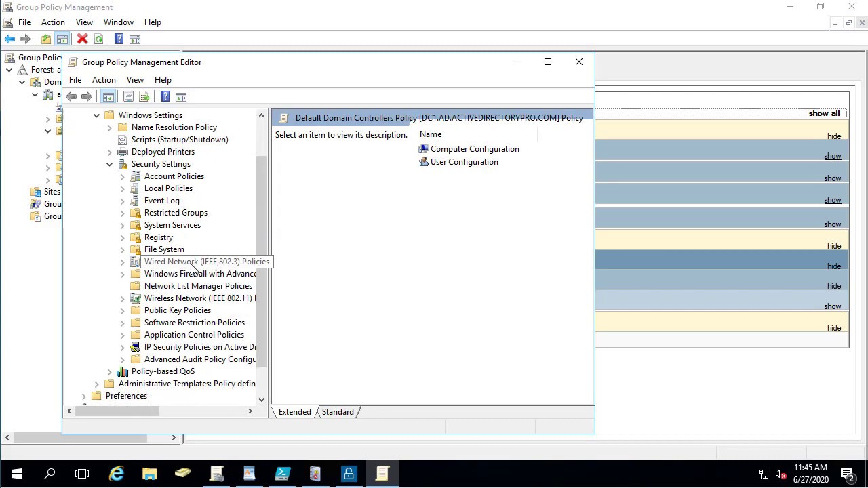The image size is (868, 488).
Task: Select Restricted Groups tree item
Action: [x=176, y=213]
